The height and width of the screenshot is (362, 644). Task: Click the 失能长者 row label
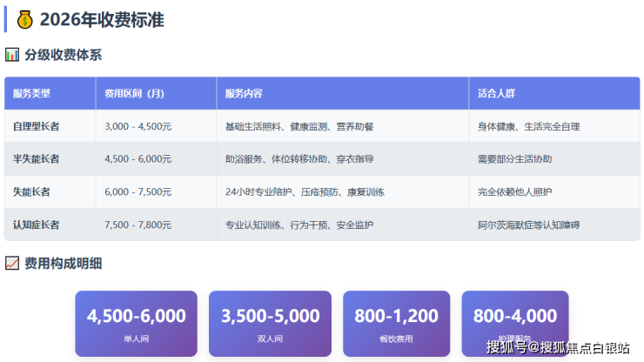coord(31,192)
